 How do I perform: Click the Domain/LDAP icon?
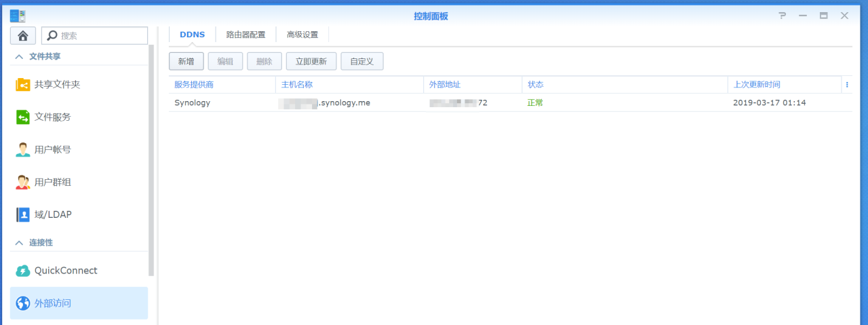point(23,214)
